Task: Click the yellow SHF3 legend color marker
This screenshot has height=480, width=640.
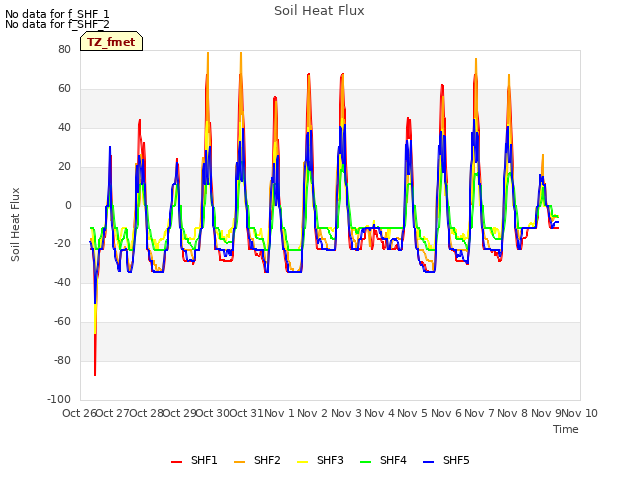Action: (x=302, y=462)
